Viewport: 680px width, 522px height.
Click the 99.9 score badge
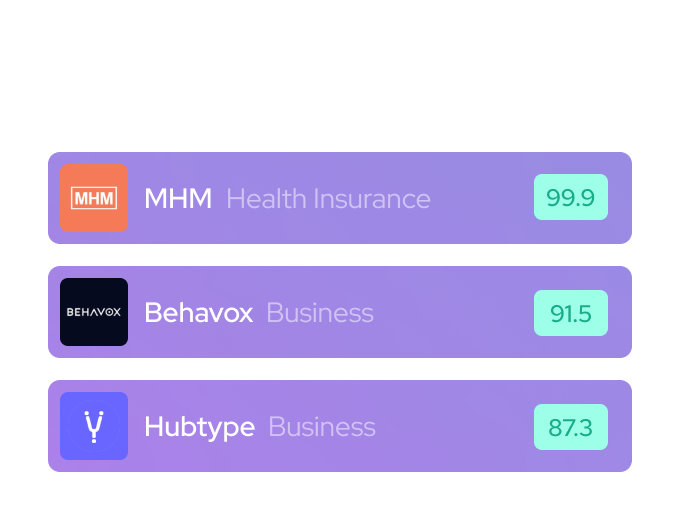point(570,198)
